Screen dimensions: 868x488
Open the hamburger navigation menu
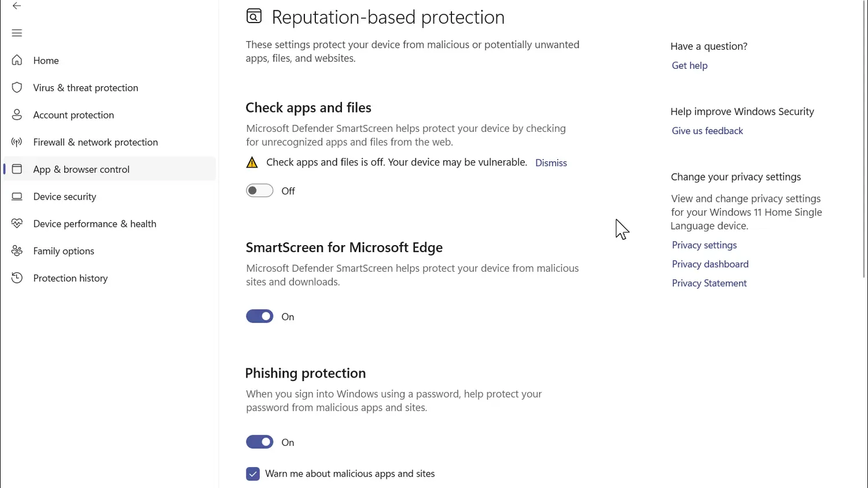(17, 33)
